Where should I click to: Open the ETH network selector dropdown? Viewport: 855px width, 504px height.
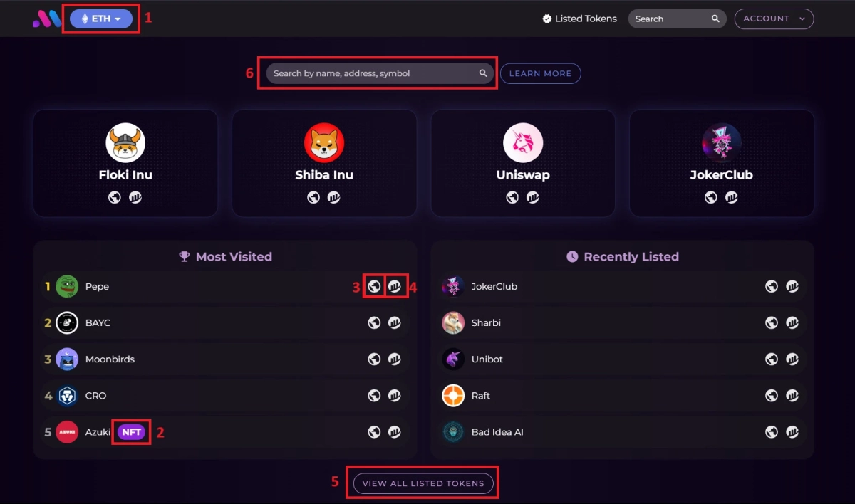[x=100, y=19]
